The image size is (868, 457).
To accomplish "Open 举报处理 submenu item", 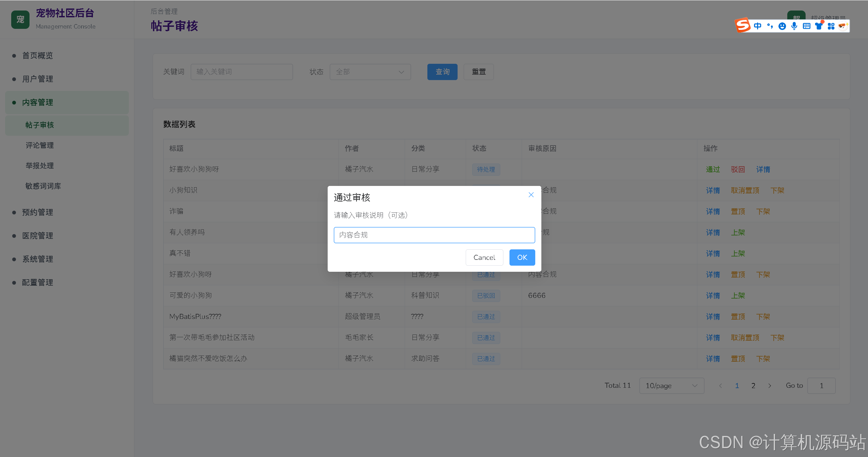I will coord(67,166).
